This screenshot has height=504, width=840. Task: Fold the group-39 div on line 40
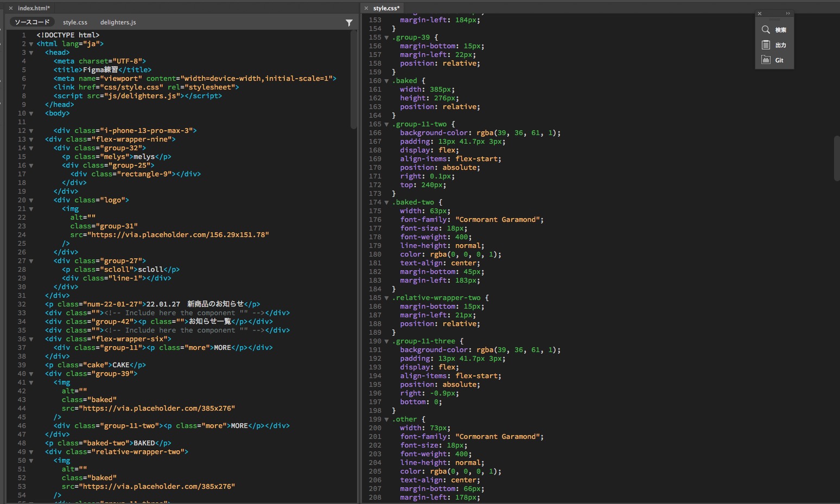pos(31,374)
